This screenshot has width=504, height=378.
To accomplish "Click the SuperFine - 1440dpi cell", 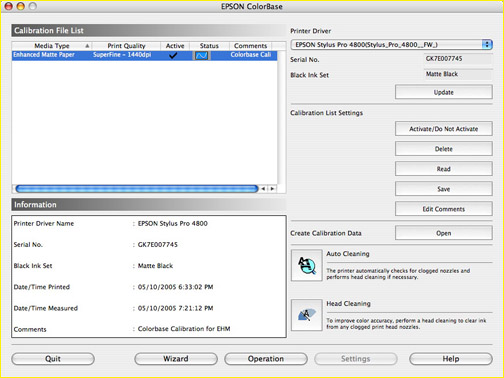I will coord(122,55).
